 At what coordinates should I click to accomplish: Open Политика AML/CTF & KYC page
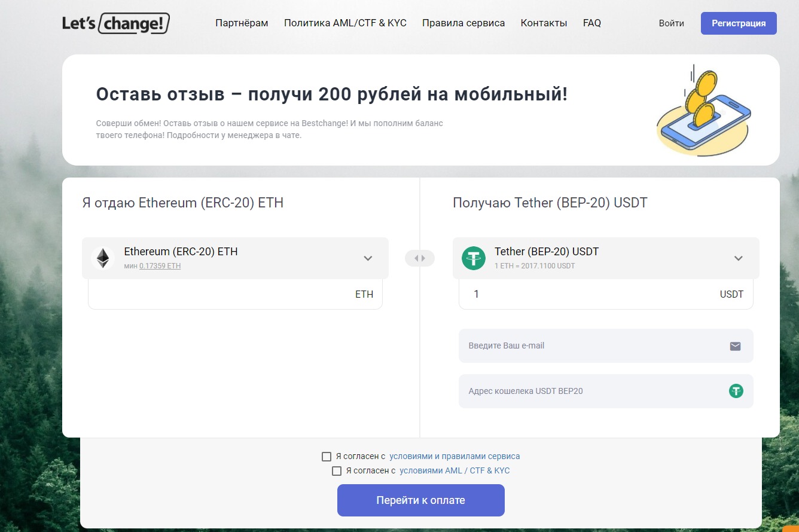point(345,23)
